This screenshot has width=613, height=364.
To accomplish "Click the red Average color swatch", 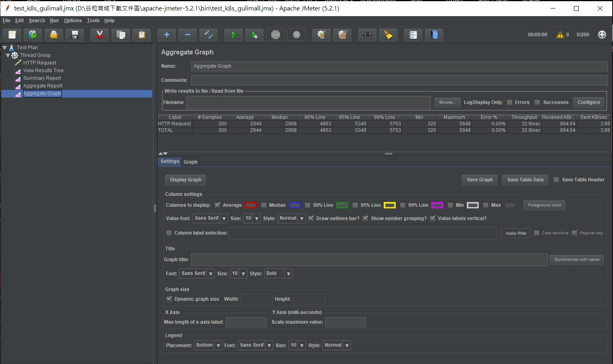I will tap(251, 205).
